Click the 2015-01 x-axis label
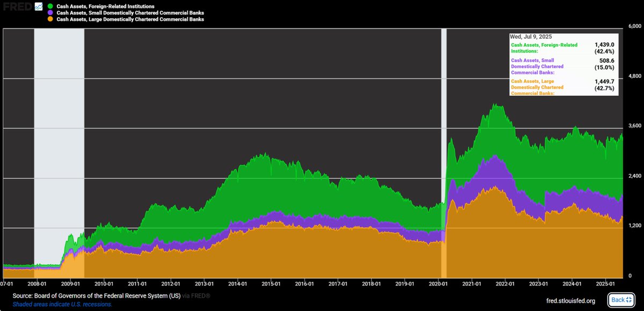Viewport: 644px width, 311px height. pyautogui.click(x=271, y=283)
